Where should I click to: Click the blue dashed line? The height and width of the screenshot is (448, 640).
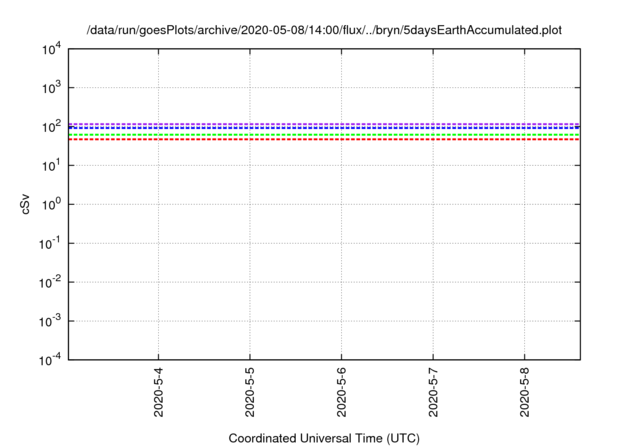[324, 128]
